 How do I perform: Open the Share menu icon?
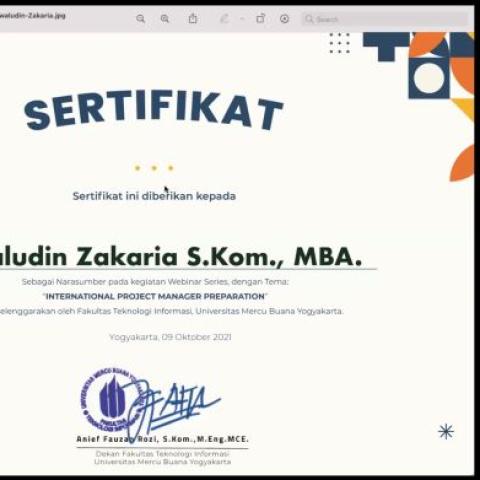[193, 18]
